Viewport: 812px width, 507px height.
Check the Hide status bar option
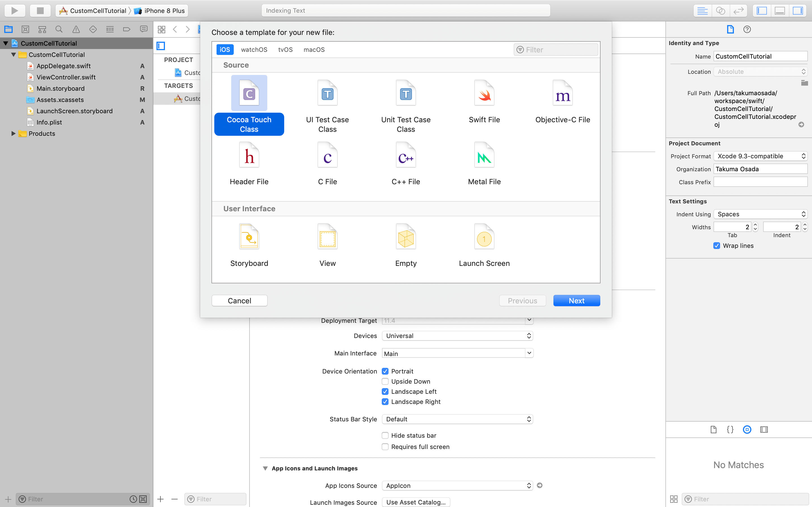(x=385, y=435)
